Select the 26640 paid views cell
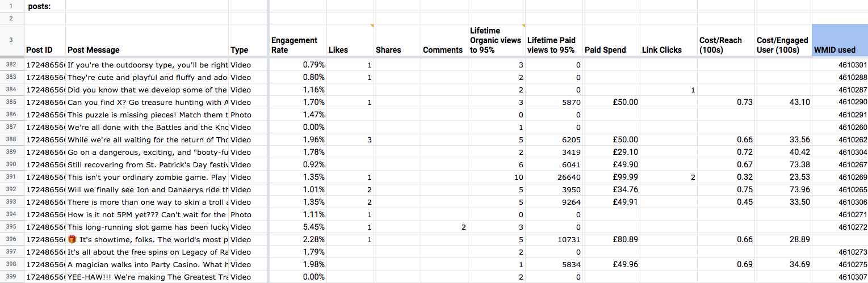This screenshot has height=283, width=868. [x=554, y=178]
